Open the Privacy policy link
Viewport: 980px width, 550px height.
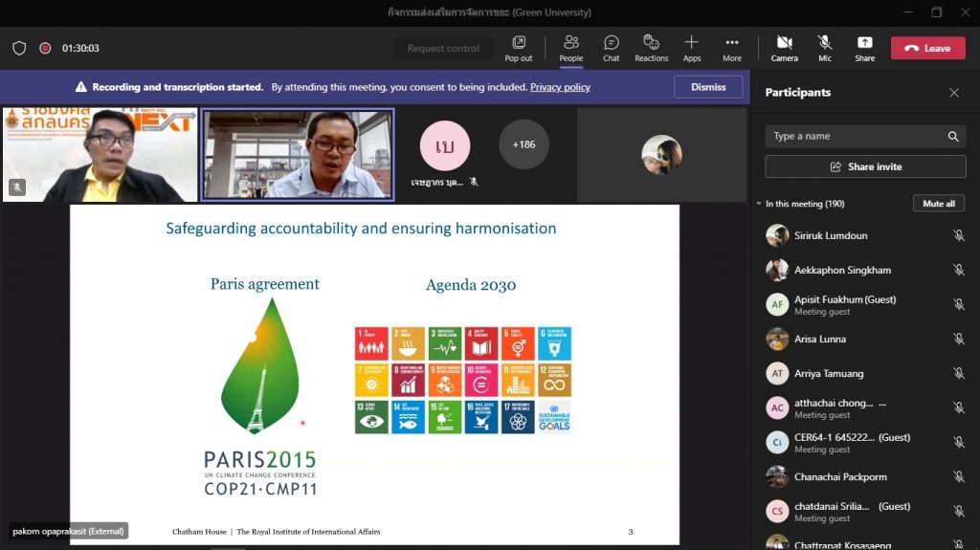pos(560,87)
